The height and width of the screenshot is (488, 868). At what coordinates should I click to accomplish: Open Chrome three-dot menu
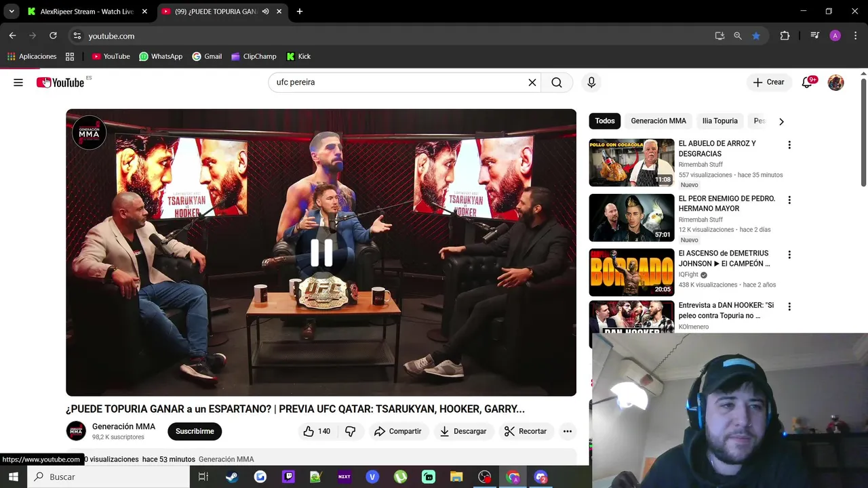click(856, 36)
